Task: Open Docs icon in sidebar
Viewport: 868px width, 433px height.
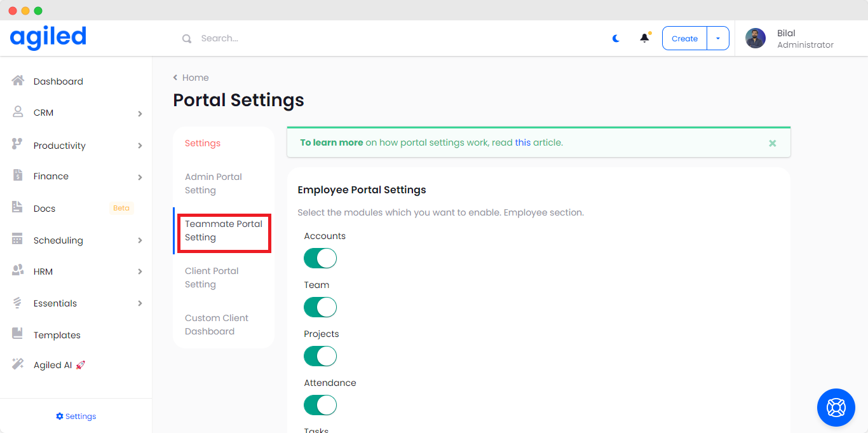Action: coord(18,208)
